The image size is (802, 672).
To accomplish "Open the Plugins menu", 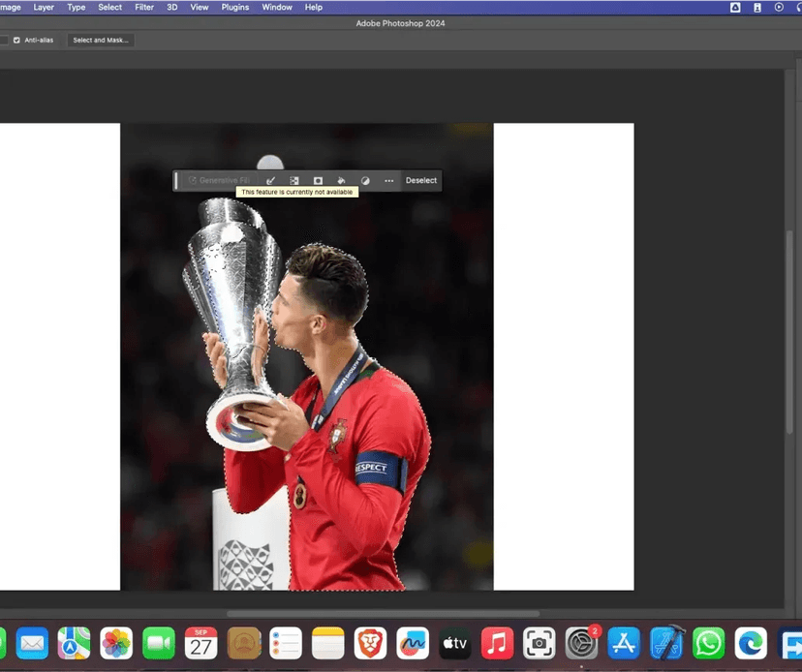I will click(x=235, y=7).
